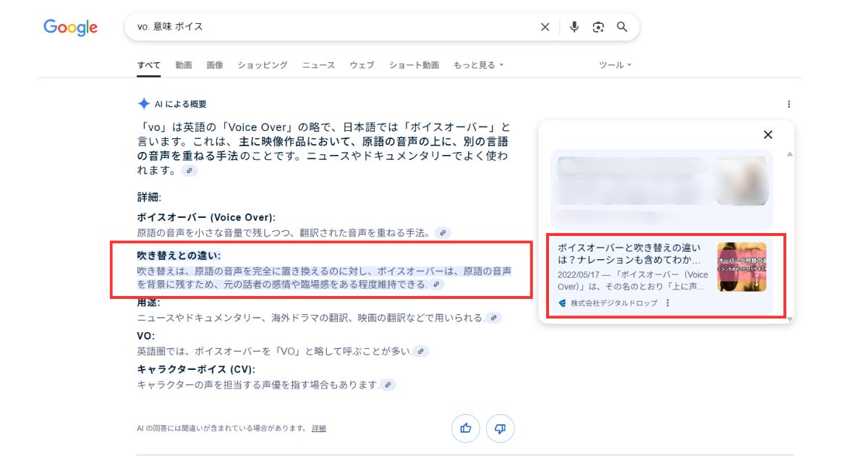Clear the search box text

(x=545, y=27)
